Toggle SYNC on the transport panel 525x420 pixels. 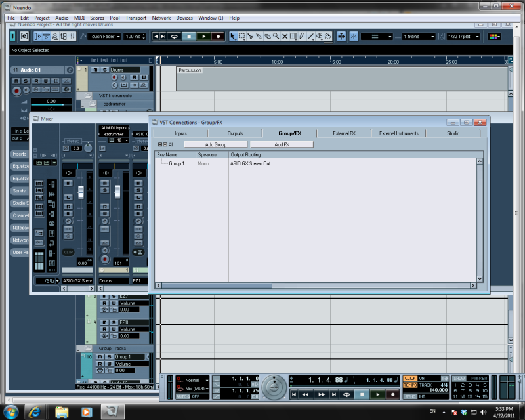click(409, 396)
